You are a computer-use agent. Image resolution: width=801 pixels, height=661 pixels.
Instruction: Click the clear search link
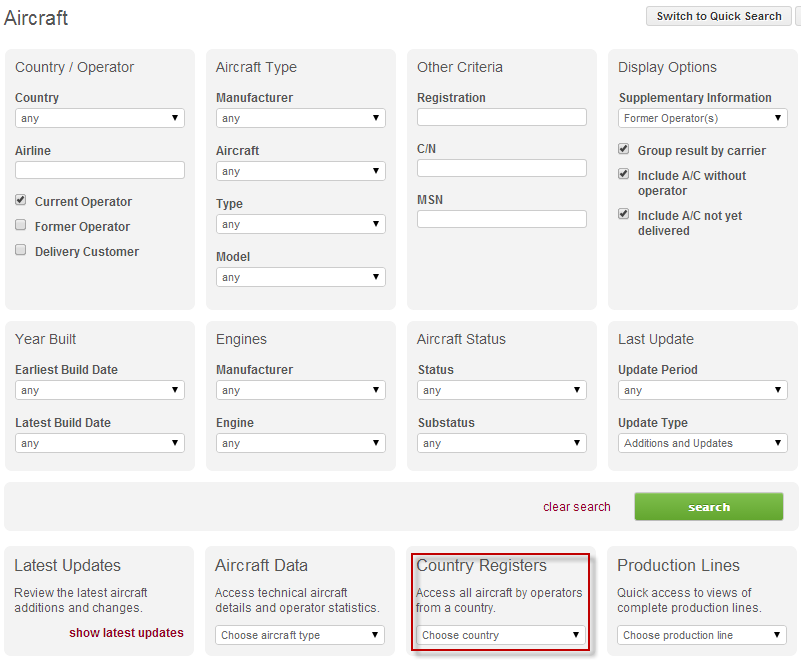coord(576,507)
